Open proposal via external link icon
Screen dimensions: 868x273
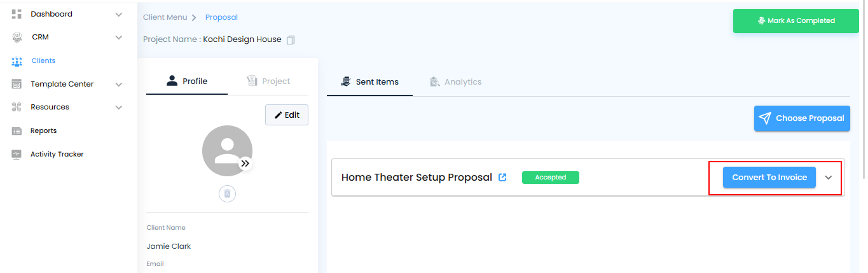[x=502, y=178]
